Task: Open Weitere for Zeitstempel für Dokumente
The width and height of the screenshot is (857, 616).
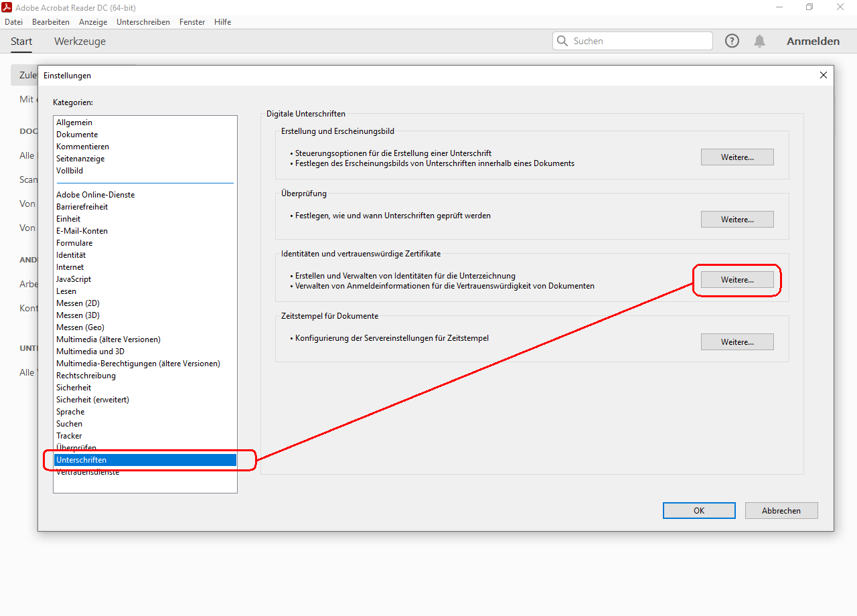Action: [737, 342]
